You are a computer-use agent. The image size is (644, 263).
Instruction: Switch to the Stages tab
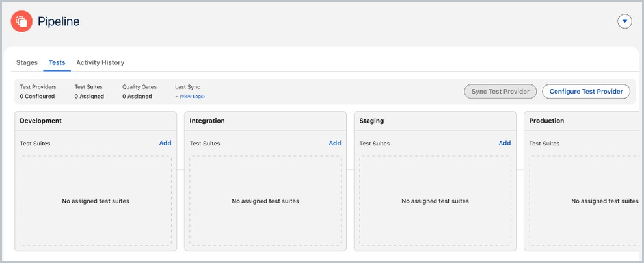click(x=27, y=62)
